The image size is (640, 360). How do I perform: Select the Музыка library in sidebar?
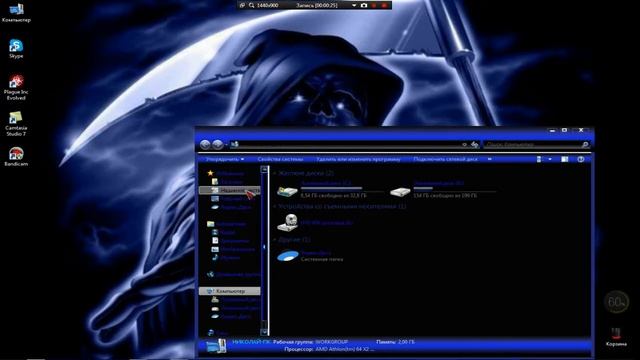(226, 258)
